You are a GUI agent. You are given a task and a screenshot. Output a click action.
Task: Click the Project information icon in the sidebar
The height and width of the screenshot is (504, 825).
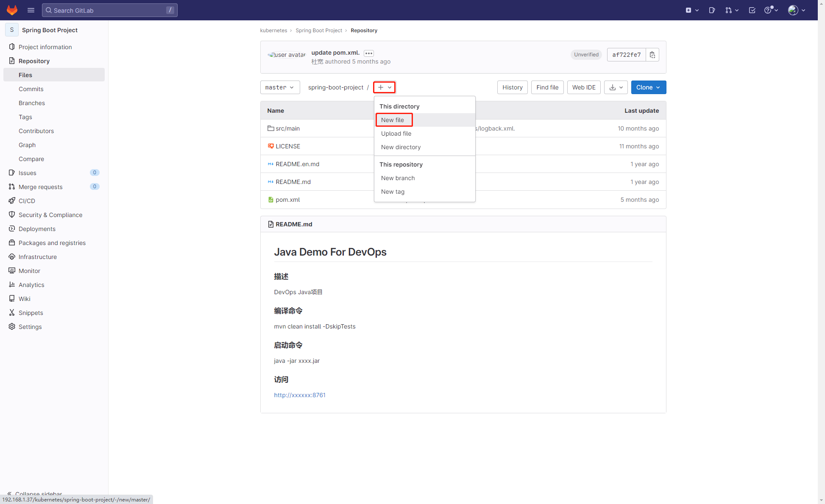pos(12,47)
